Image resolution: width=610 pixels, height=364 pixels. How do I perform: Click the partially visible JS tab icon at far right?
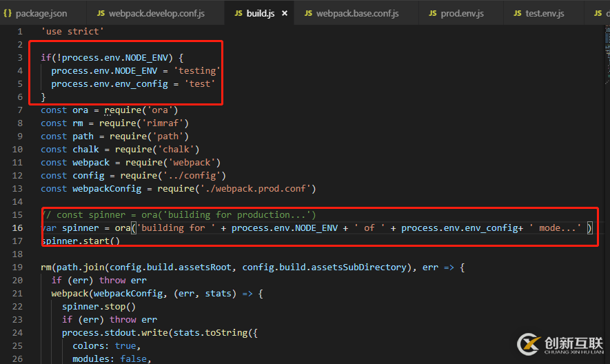click(x=598, y=13)
